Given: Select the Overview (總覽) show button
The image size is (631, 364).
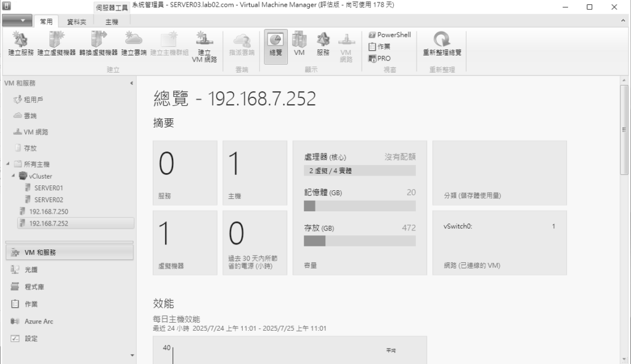Looking at the screenshot, I should point(275,46).
